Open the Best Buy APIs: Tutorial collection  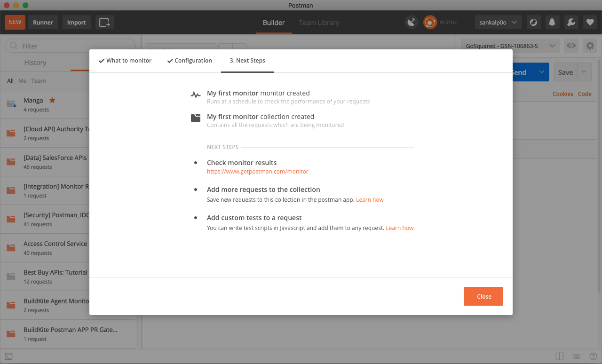pos(45,277)
